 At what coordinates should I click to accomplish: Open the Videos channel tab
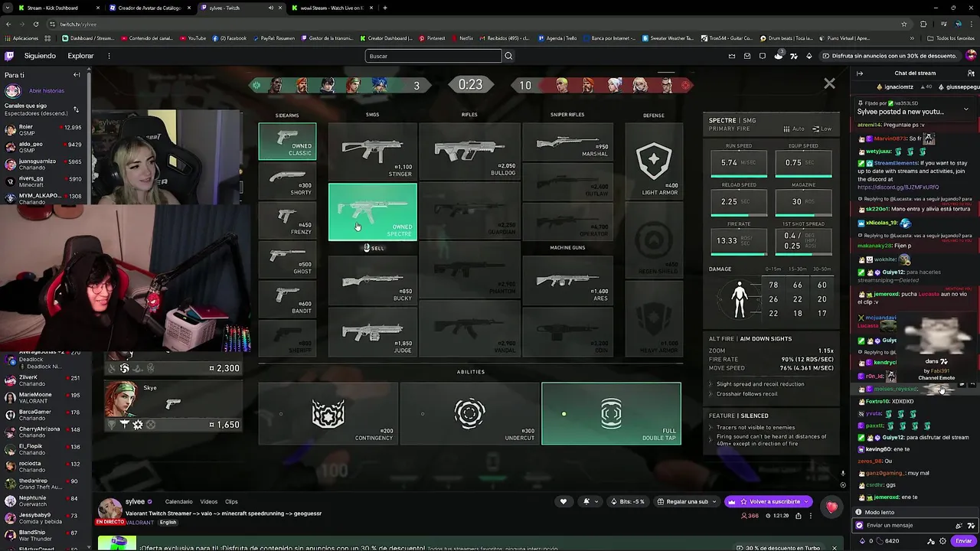[x=208, y=502]
